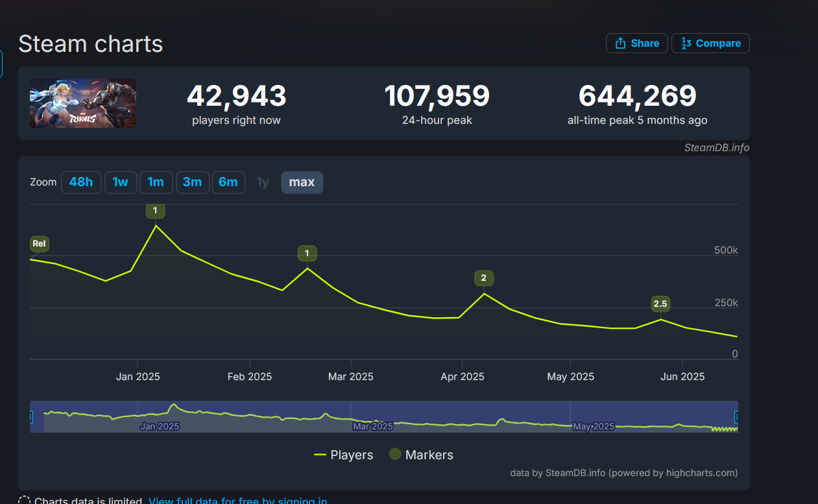The image size is (818, 504).
Task: Toggle the Markers series in legend
Action: 421,455
